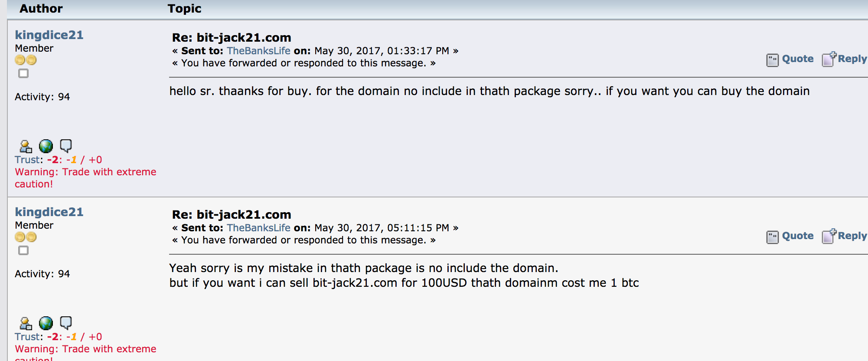Tick the checkbox under second kingdice21 post

point(23,250)
